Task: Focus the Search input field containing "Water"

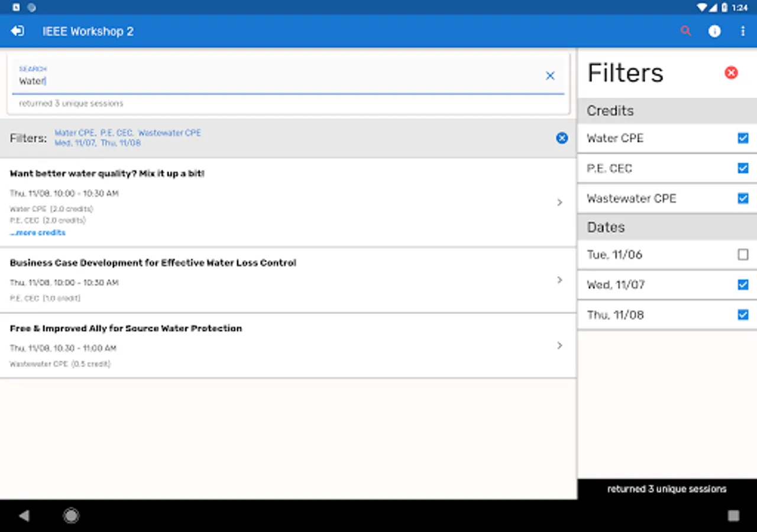Action: (x=278, y=81)
